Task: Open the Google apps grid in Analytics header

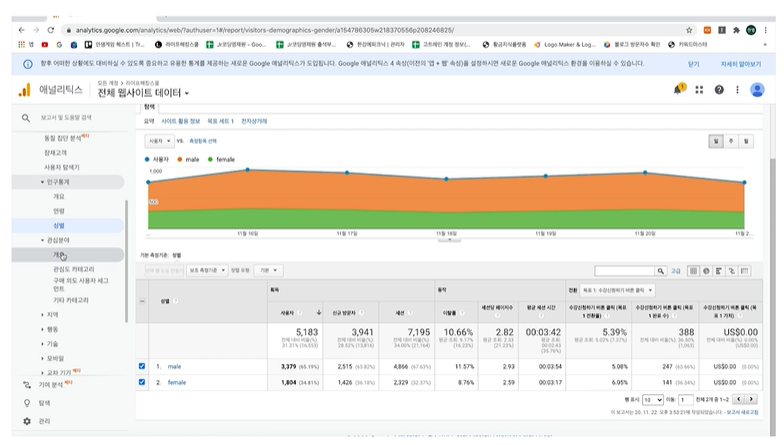Action: pyautogui.click(x=699, y=90)
